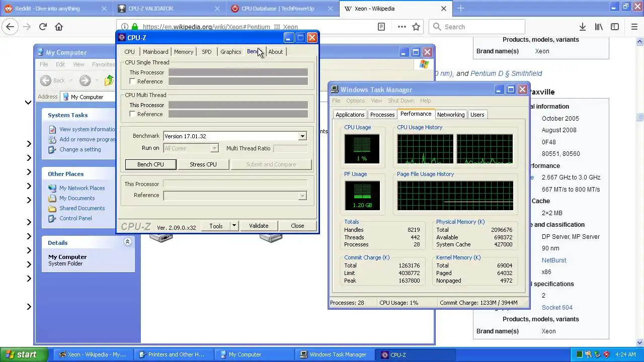Open the My Computer File menu
644x362 pixels.
tap(44, 64)
